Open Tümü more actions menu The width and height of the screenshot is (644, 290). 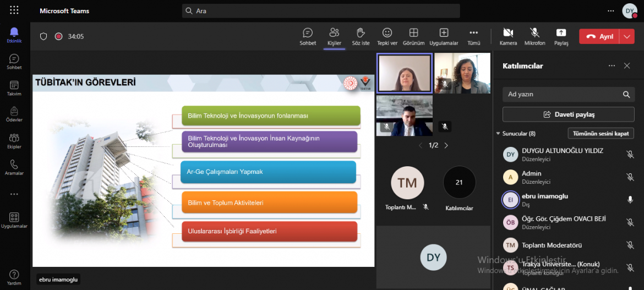[473, 36]
